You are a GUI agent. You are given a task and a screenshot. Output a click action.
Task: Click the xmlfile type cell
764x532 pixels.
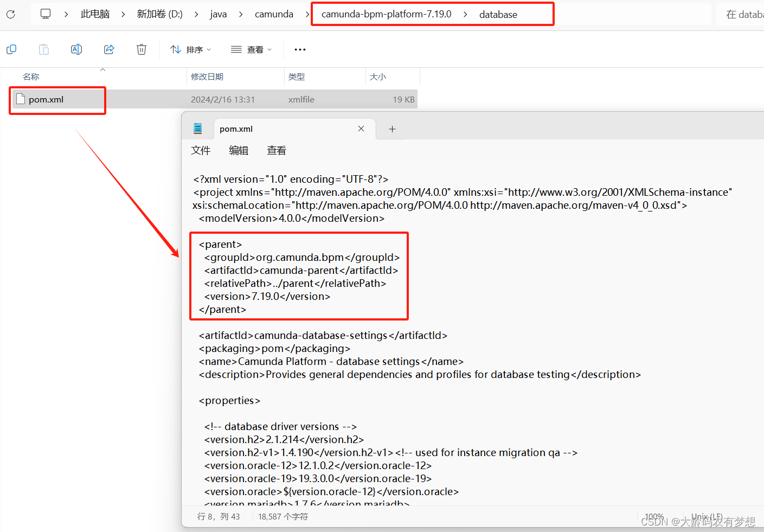[301, 99]
